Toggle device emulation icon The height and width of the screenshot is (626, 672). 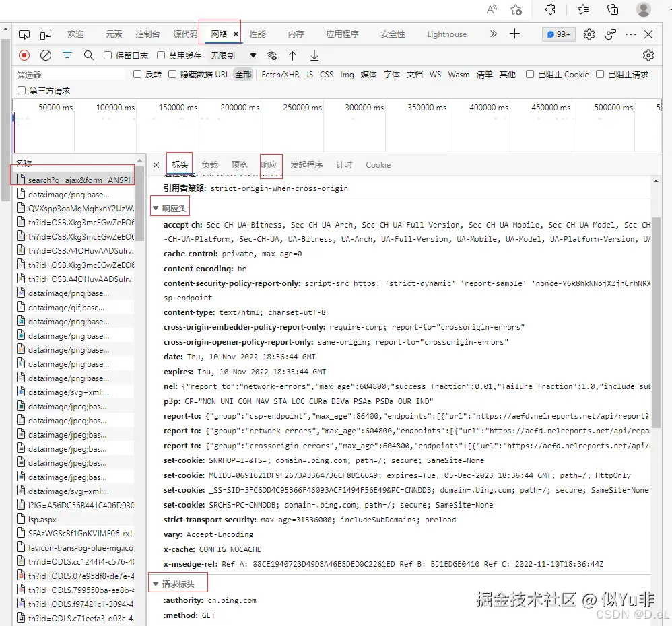tap(45, 34)
